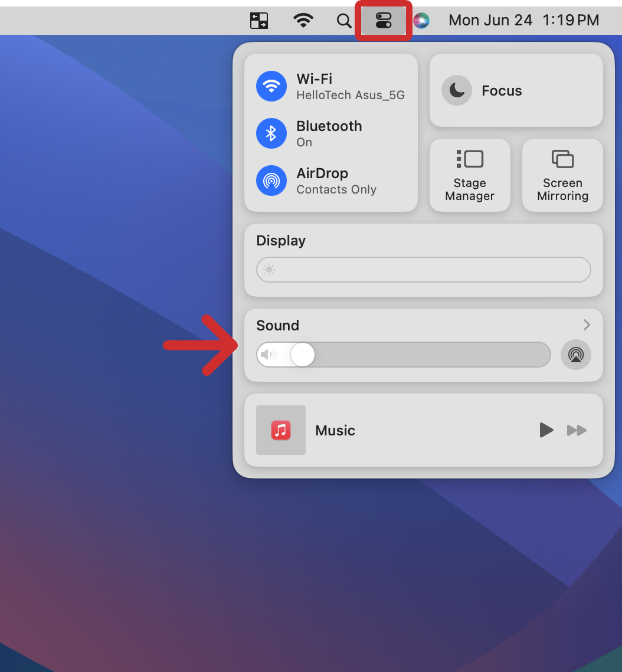Open the Control Center menu bar icon
Screen dimensions: 622x672
(x=383, y=20)
